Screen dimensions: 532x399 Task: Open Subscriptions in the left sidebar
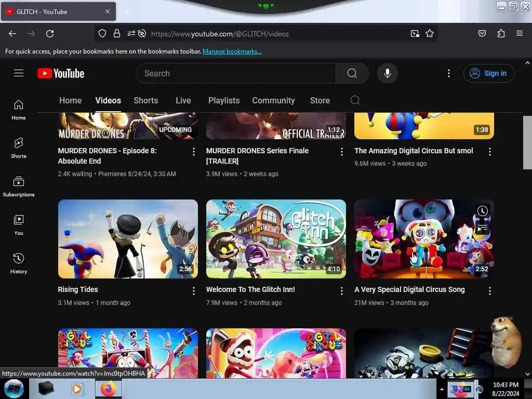click(x=19, y=187)
